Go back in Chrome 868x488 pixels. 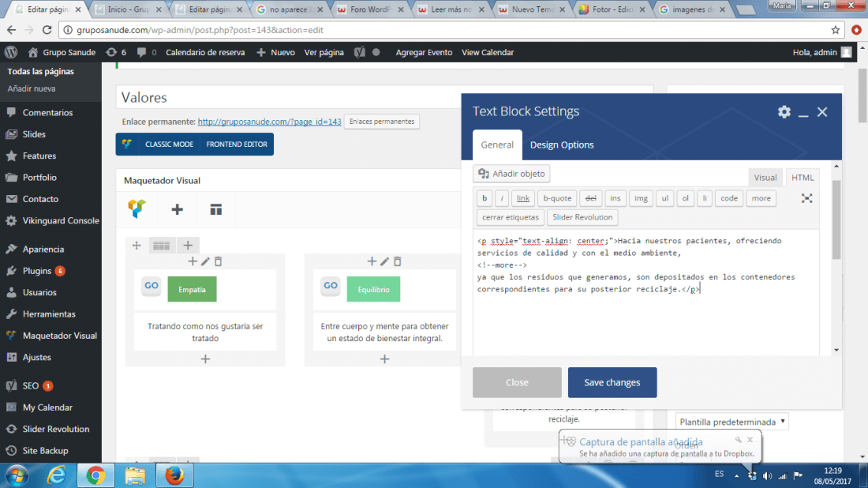[12, 30]
